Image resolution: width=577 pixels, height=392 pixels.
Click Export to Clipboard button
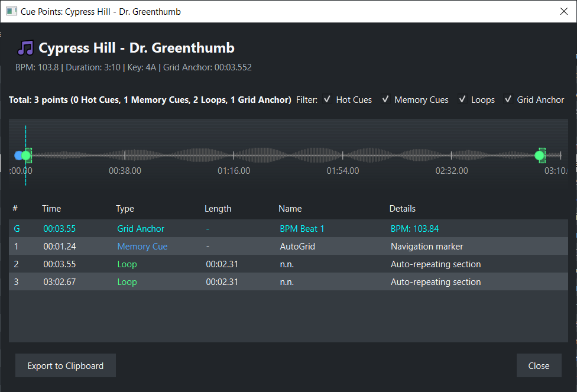(x=66, y=365)
